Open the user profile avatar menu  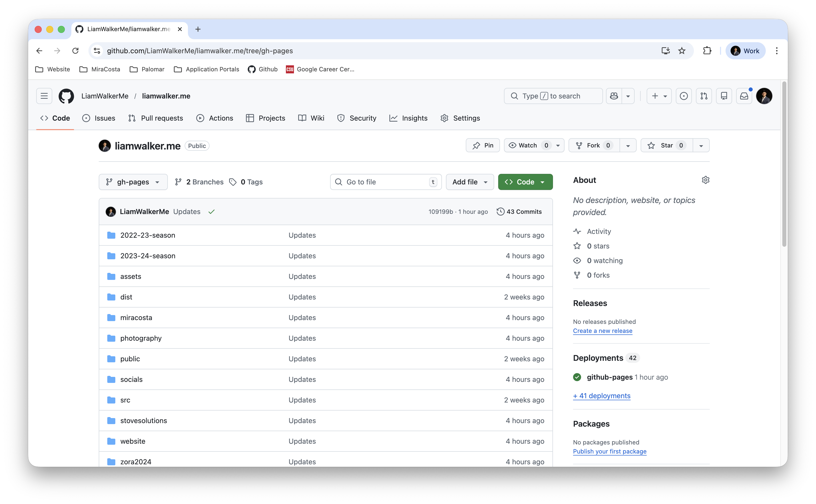[764, 96]
